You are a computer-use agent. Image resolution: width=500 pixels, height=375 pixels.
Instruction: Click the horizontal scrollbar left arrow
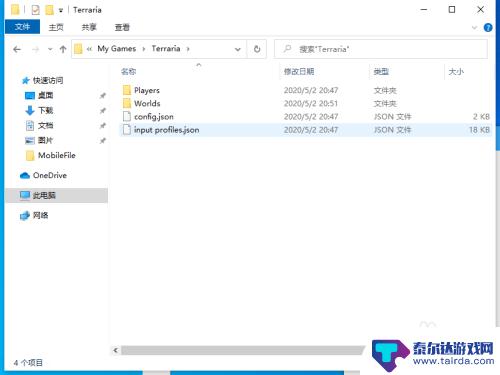pos(115,350)
